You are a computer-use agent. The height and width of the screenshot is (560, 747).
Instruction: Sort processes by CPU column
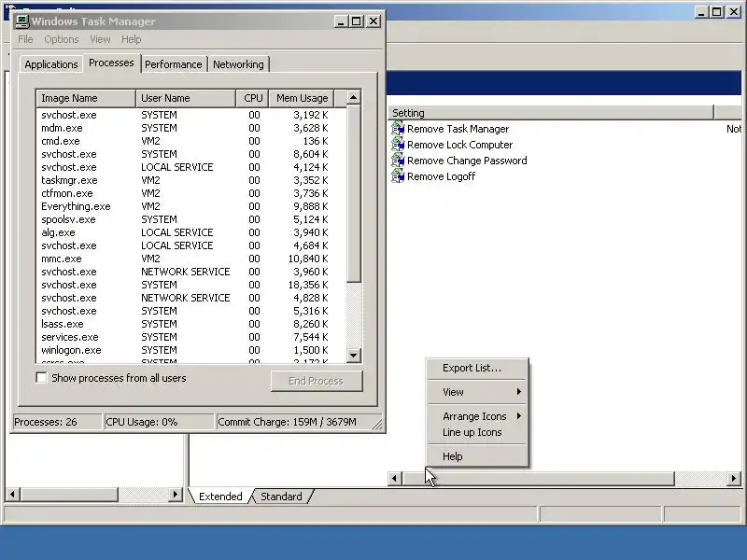(x=252, y=98)
